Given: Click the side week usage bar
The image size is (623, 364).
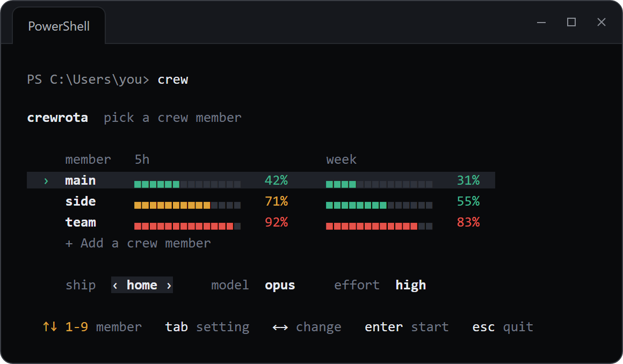Looking at the screenshot, I should 379,205.
